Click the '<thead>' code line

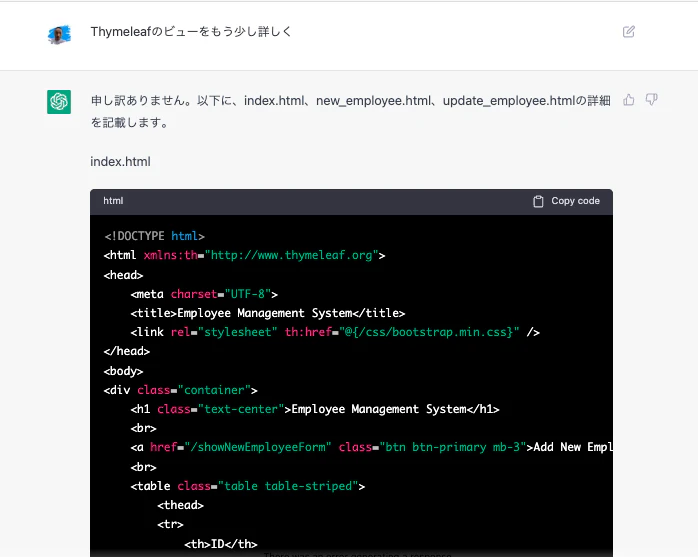pos(180,505)
